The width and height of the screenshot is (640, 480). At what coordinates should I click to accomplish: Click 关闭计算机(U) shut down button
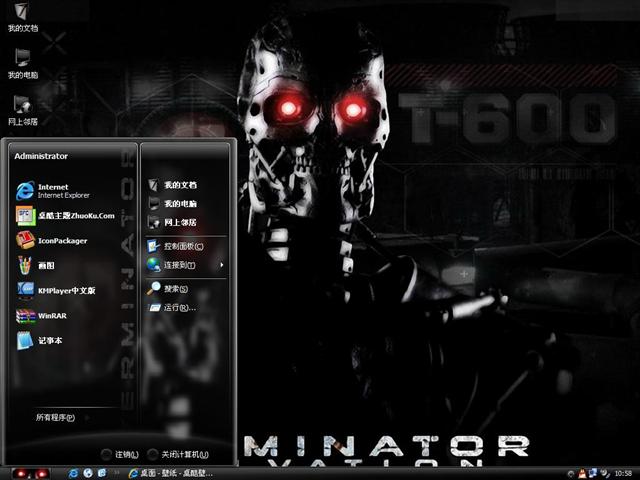click(178, 454)
